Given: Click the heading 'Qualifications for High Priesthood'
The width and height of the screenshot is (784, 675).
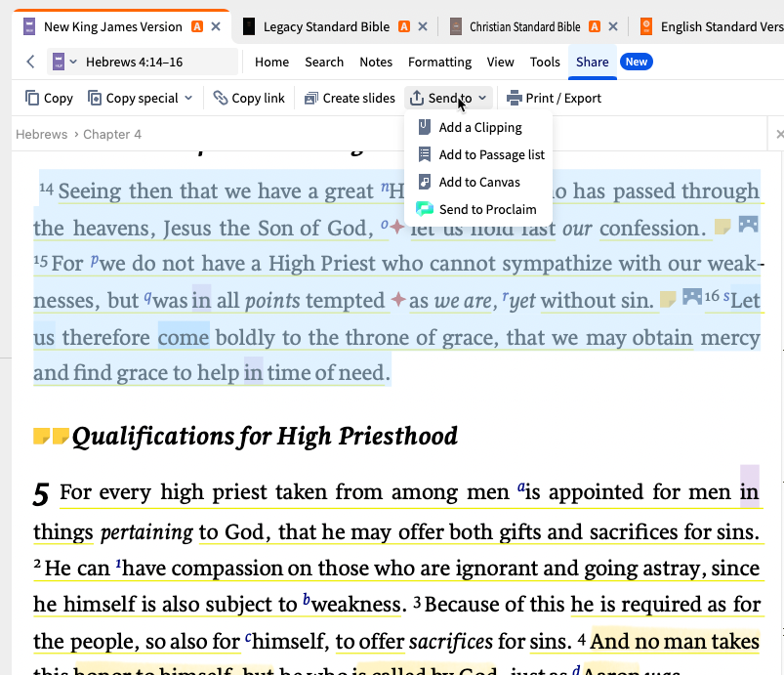Looking at the screenshot, I should (x=265, y=437).
